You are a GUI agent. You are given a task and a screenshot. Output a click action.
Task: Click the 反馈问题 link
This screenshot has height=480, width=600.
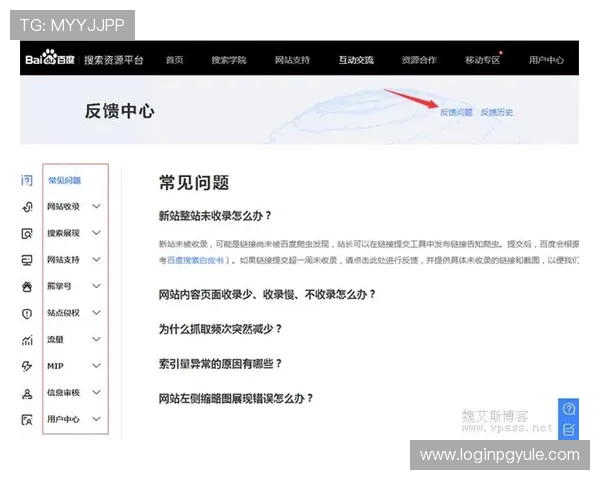(x=456, y=112)
